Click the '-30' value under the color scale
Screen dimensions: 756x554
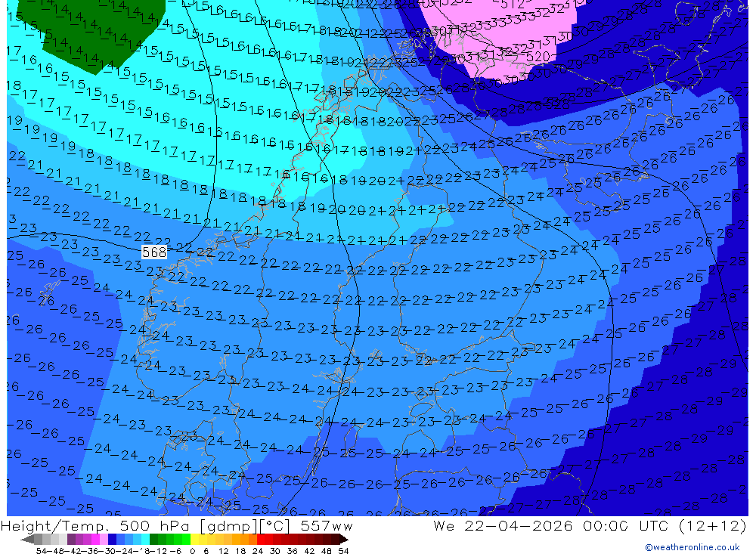[x=108, y=551]
